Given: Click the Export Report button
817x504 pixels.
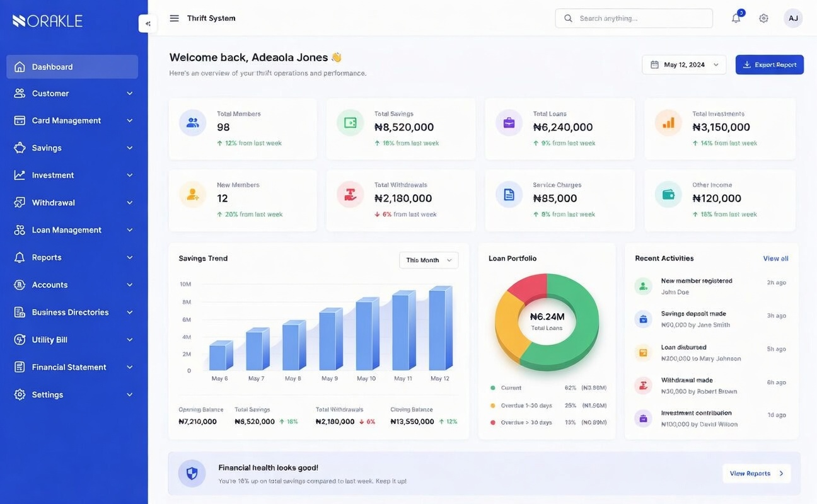Looking at the screenshot, I should pos(769,65).
